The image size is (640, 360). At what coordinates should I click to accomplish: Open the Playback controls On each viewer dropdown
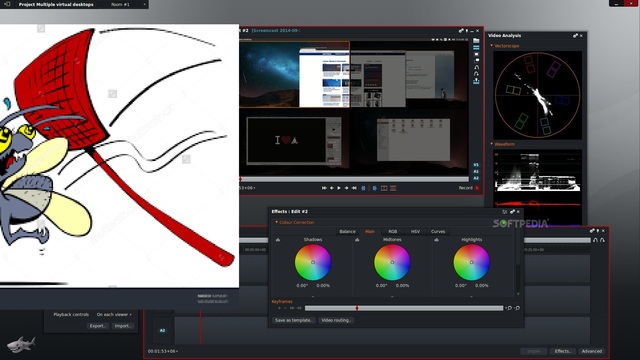(x=114, y=315)
